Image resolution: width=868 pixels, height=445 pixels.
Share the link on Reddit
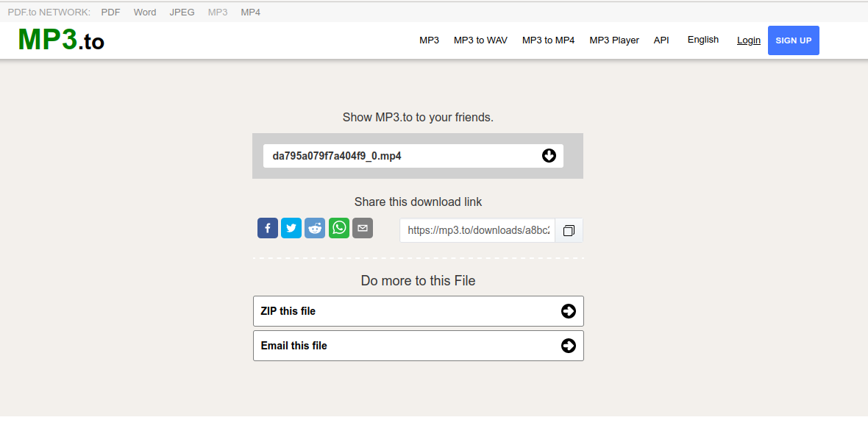315,228
